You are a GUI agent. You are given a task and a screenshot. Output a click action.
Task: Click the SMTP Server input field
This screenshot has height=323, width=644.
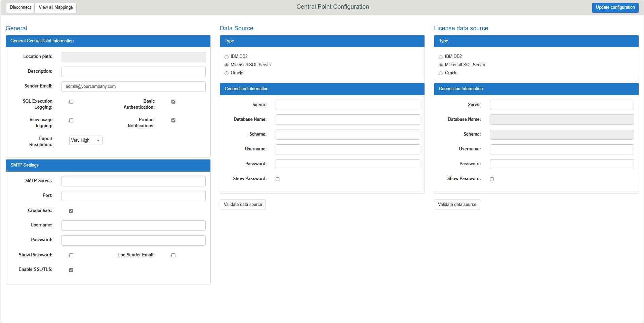(133, 181)
